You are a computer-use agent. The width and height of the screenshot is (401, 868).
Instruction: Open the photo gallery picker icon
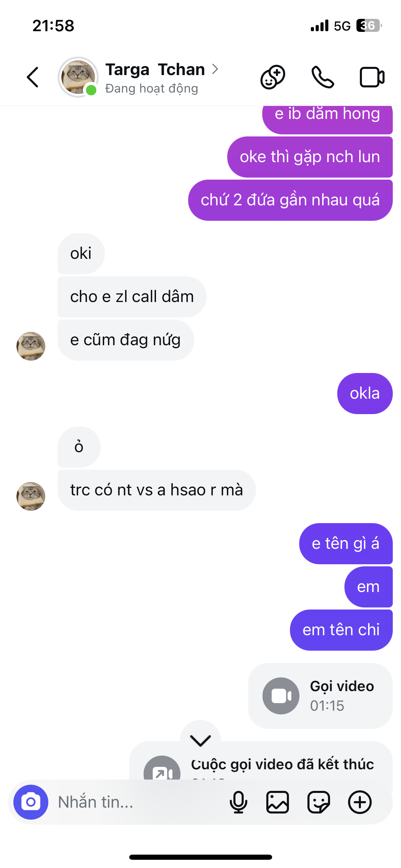(278, 802)
